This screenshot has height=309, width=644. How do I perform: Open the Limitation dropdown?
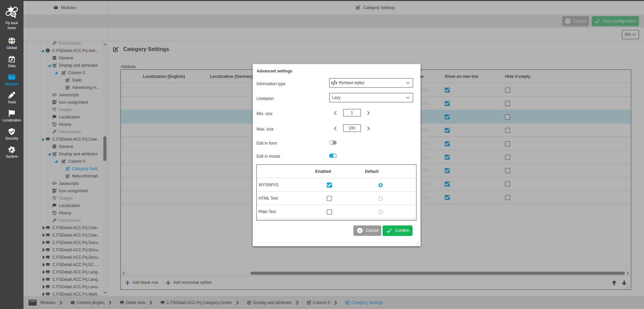pos(371,98)
